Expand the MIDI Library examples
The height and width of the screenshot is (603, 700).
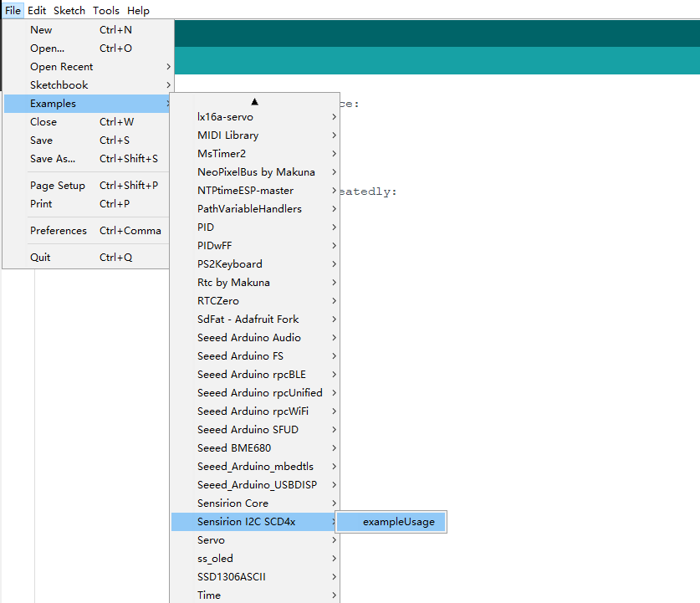(x=255, y=135)
